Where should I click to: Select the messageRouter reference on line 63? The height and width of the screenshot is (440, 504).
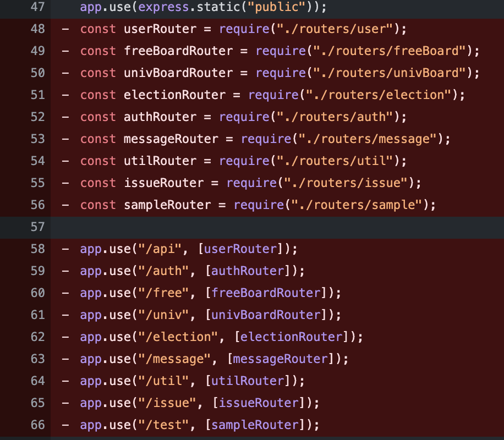point(281,359)
